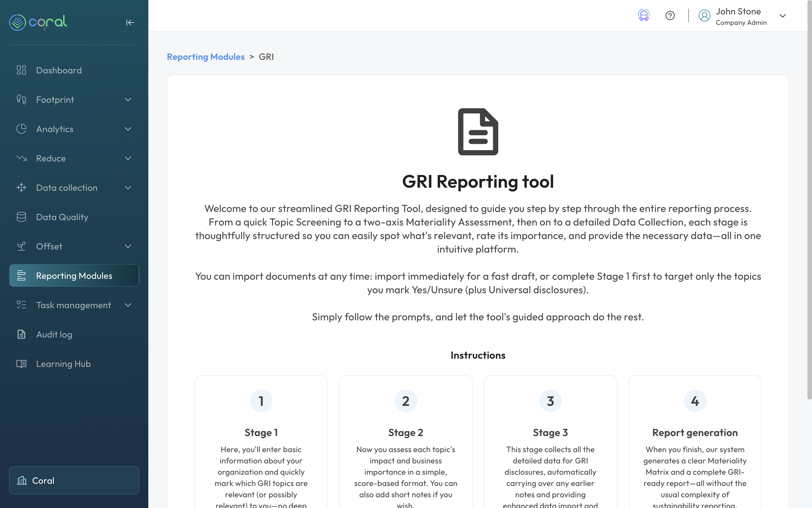
Task: Click the Instructions heading
Action: click(x=478, y=355)
